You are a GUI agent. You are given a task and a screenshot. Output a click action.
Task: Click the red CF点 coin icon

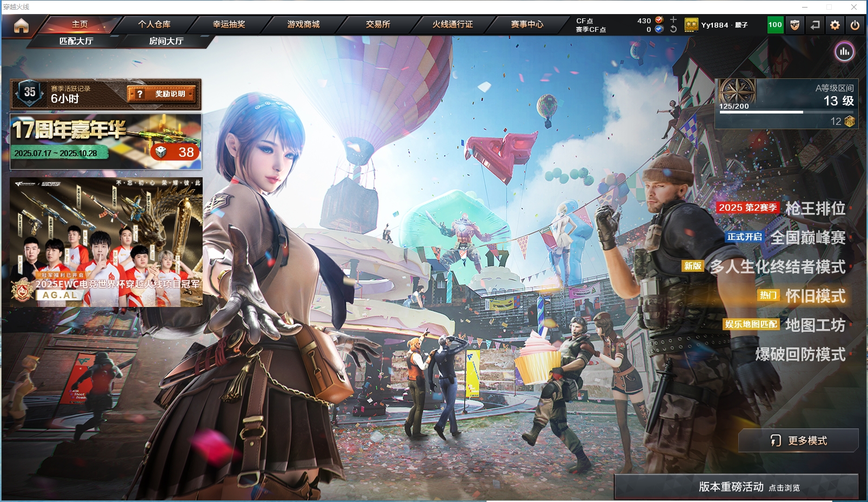659,20
